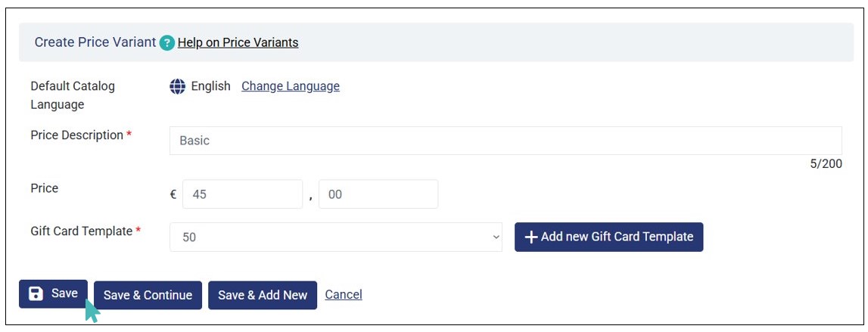Click the euro currency symbol
This screenshot has height=332, width=868.
[x=173, y=194]
